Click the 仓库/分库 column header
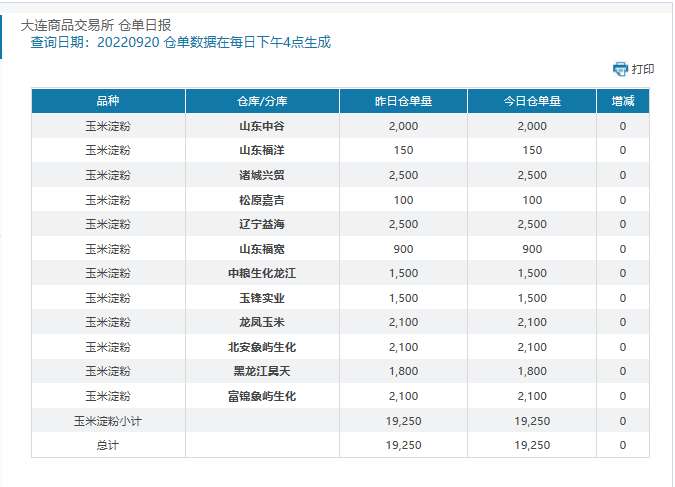Viewport: 675px width, 487px height. [262, 101]
